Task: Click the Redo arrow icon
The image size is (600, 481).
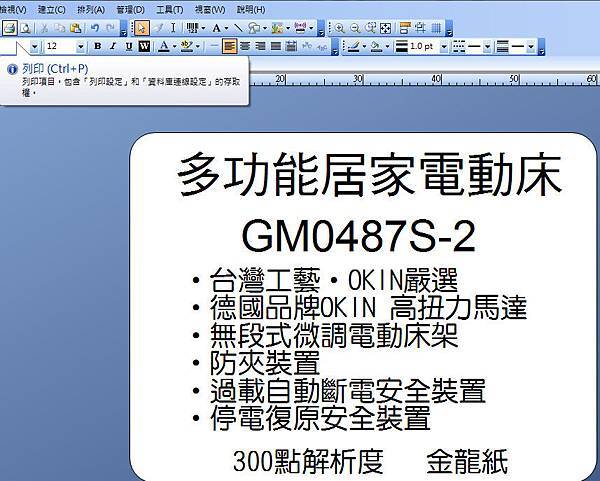Action: coord(111,28)
